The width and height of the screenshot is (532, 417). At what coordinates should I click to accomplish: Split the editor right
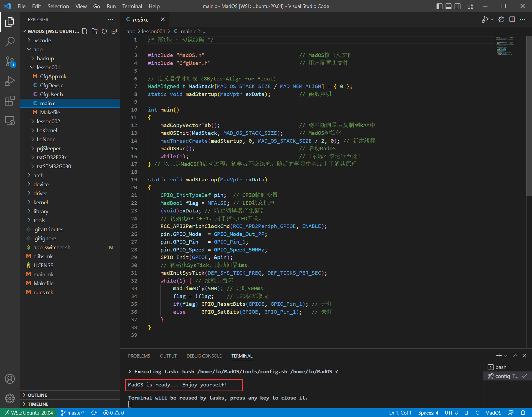point(512,19)
